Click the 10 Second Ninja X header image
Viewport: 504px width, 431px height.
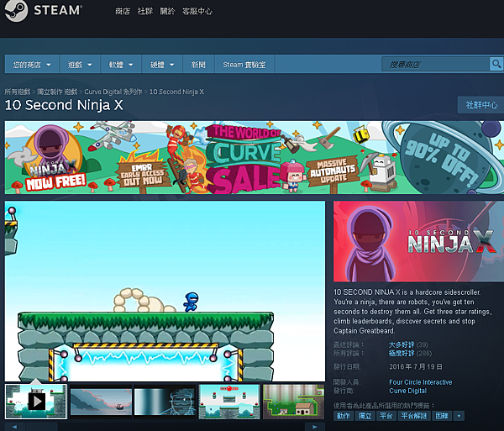click(x=418, y=241)
